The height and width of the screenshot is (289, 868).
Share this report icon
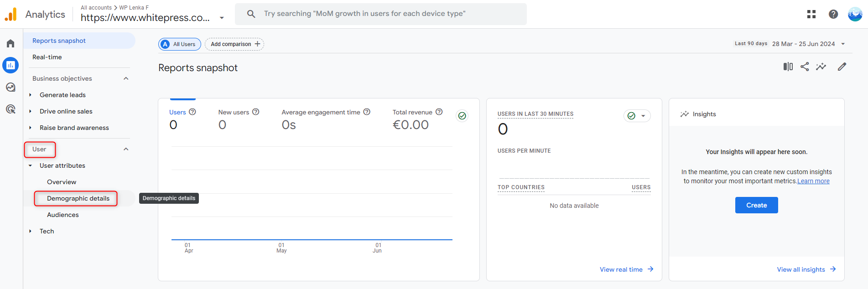[805, 67]
